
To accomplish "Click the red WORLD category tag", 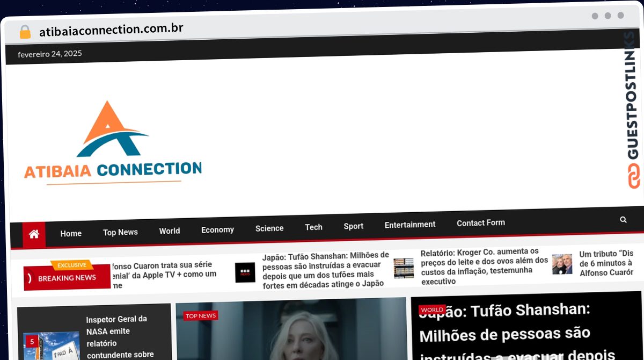I will click(433, 309).
